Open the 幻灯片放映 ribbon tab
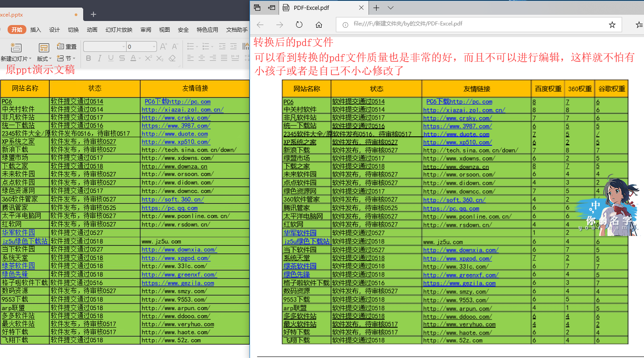 pyautogui.click(x=119, y=30)
